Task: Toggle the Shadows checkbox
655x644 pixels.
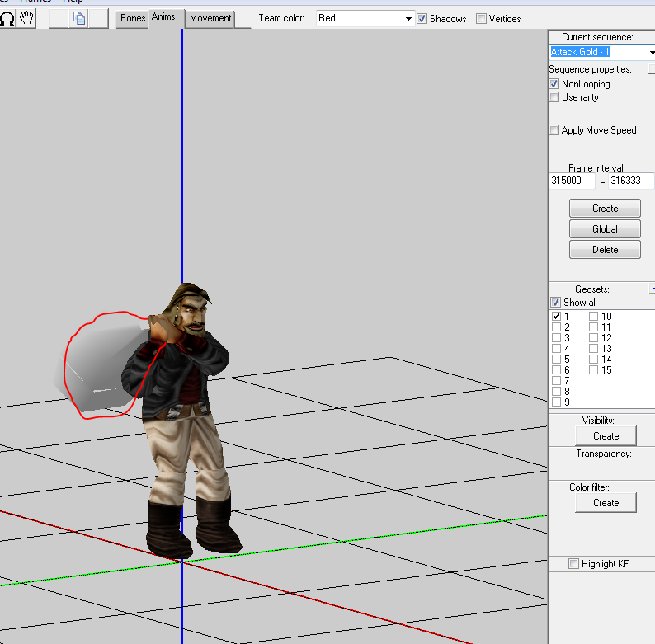Action: [x=422, y=19]
